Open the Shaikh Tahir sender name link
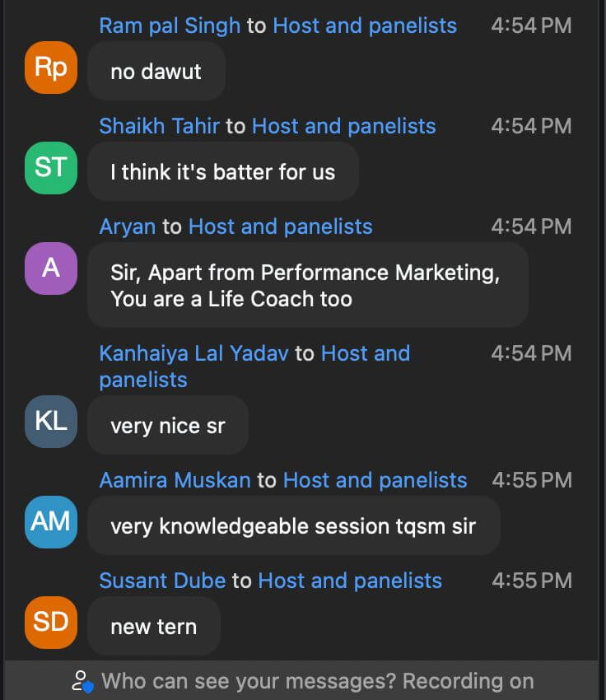This screenshot has width=606, height=700. point(159,126)
